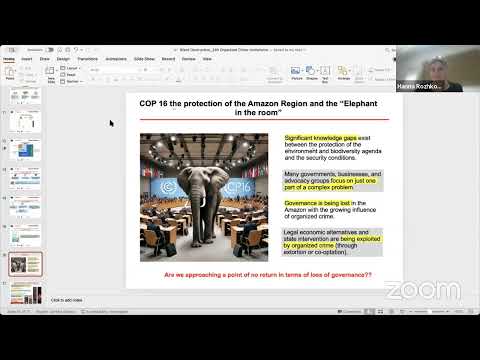This screenshot has width=480, height=360.
Task: Click the Accessibility status bar entry
Action: tap(104, 312)
